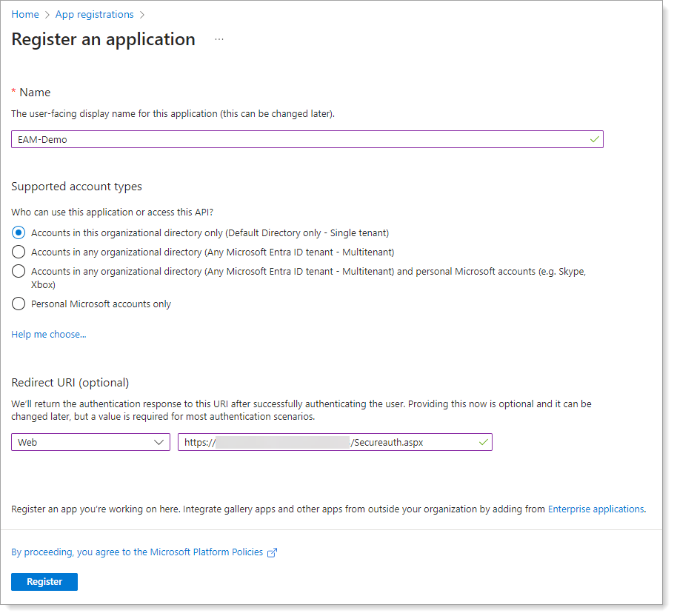Screen dimensions: 674x616
Task: Click the green checkmark in the Redirect URI field
Action: [484, 442]
